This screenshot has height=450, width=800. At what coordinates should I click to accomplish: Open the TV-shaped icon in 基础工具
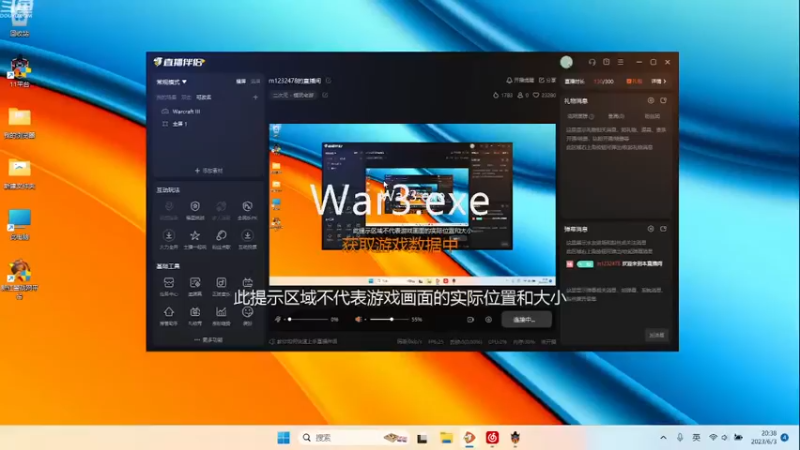247,283
